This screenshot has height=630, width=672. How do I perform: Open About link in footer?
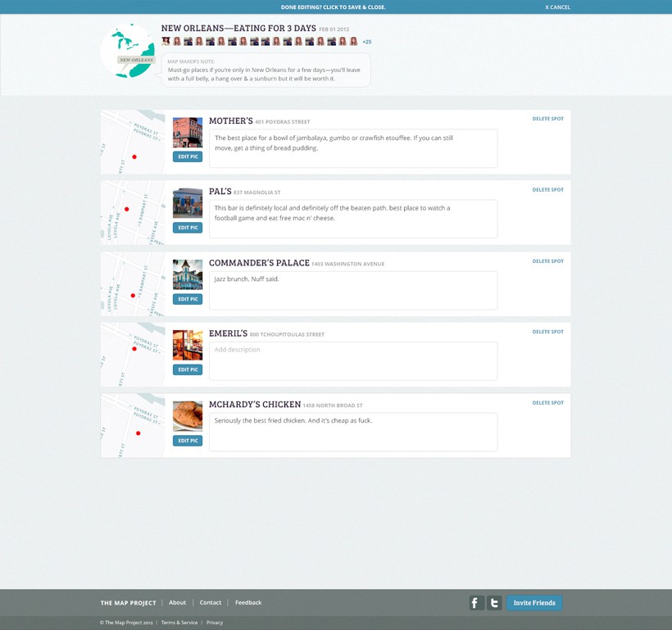178,603
